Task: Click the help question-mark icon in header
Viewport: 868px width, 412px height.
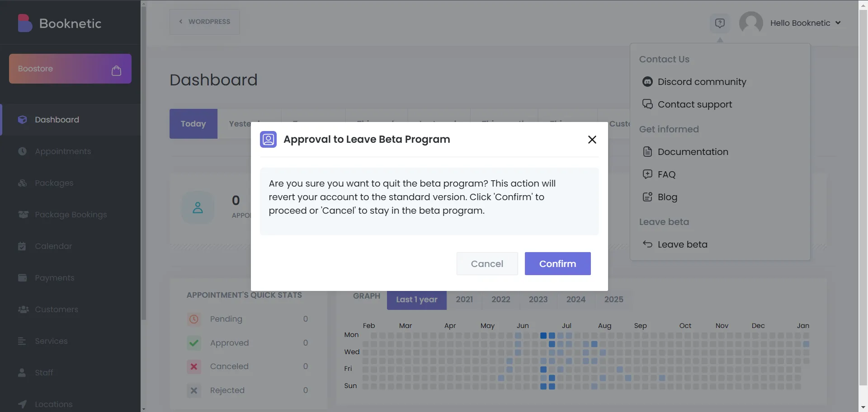Action: point(720,23)
